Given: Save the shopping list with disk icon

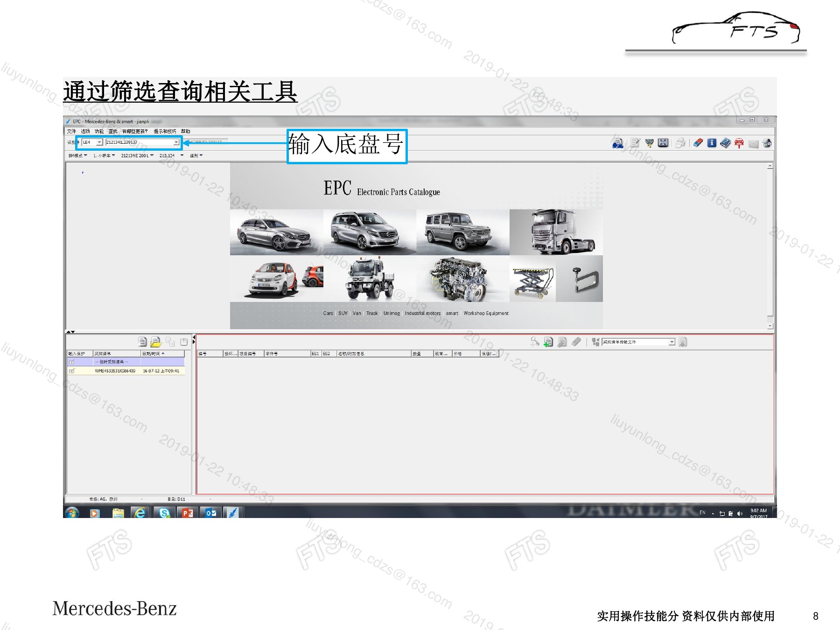Looking at the screenshot, I should click(184, 342).
